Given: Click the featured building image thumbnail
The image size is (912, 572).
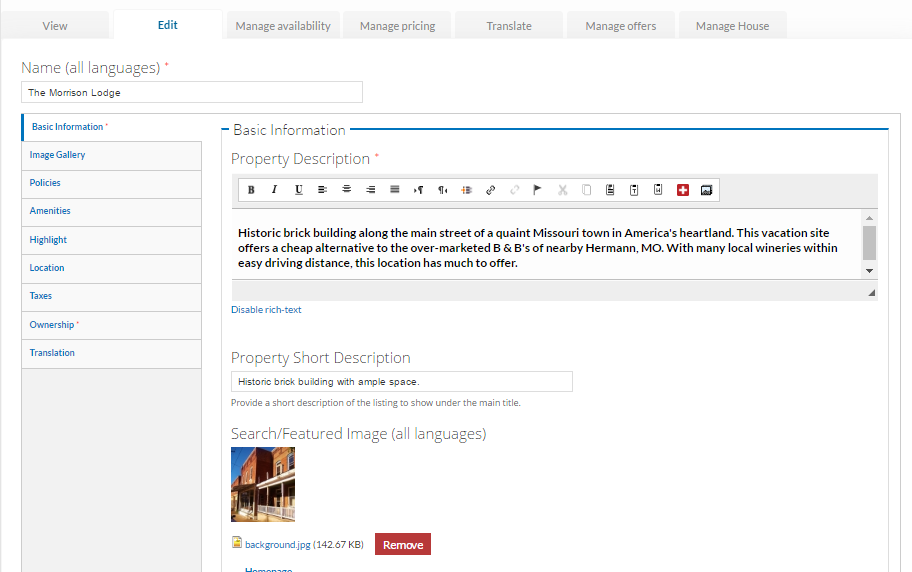Looking at the screenshot, I should tap(263, 484).
